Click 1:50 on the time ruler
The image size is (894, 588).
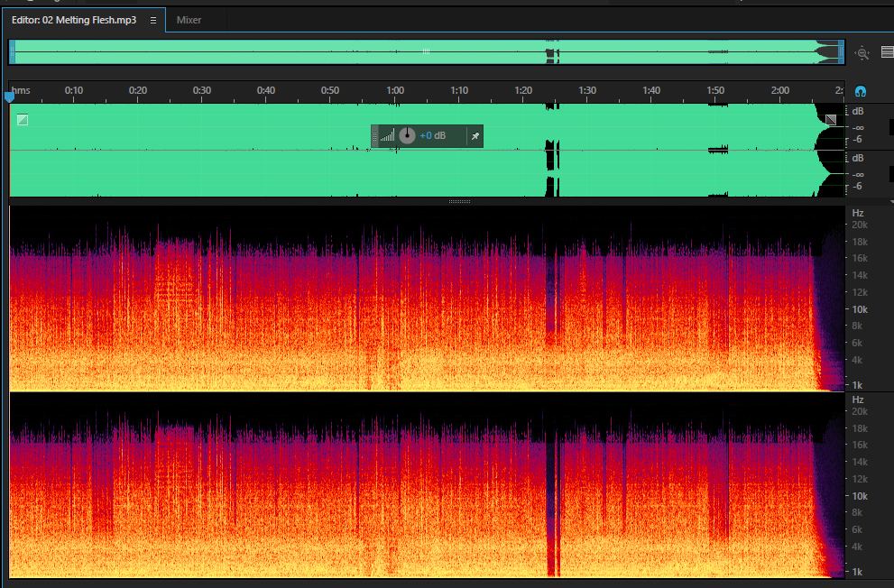tap(715, 90)
